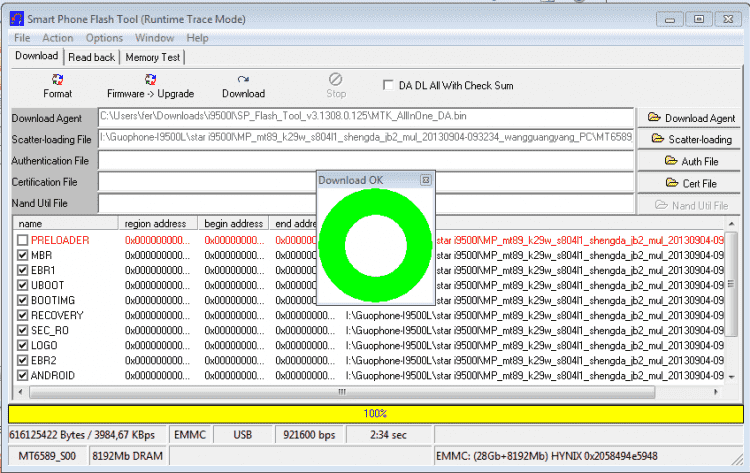Uncheck the MBR partition checkbox

coord(22,255)
